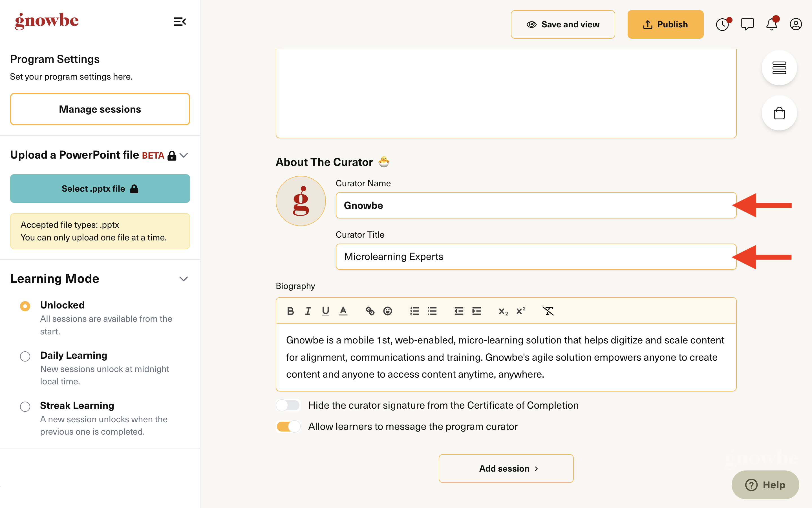Select the Daily Learning mode
This screenshot has width=812, height=508.
25,356
